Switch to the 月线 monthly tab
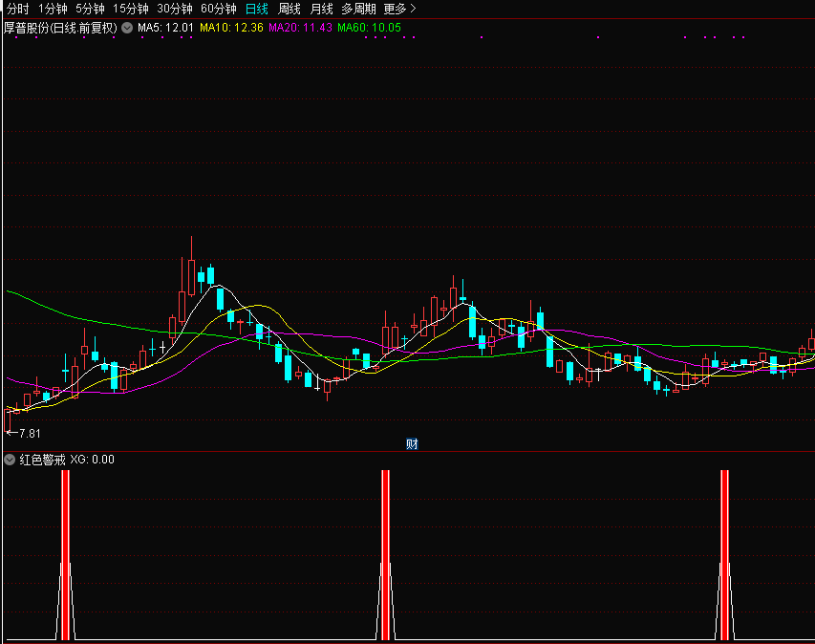The width and height of the screenshot is (815, 644). tap(322, 9)
